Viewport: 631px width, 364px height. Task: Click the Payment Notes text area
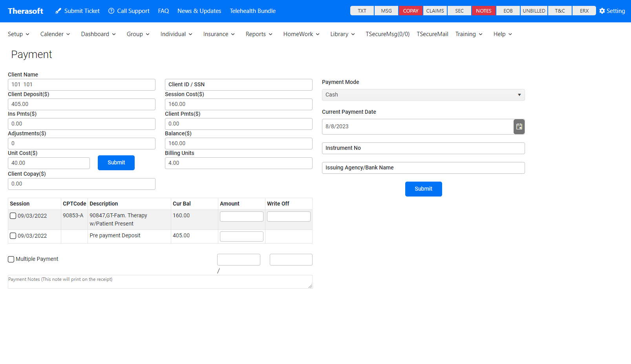(x=160, y=282)
